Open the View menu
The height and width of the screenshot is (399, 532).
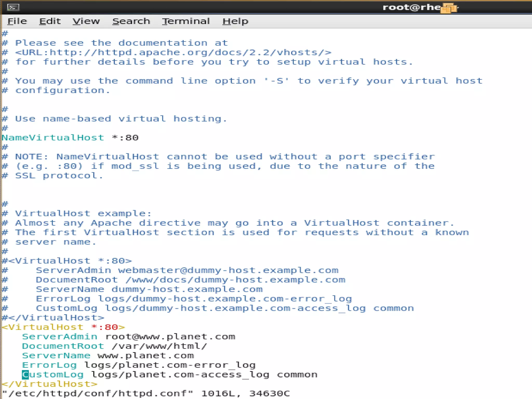86,21
